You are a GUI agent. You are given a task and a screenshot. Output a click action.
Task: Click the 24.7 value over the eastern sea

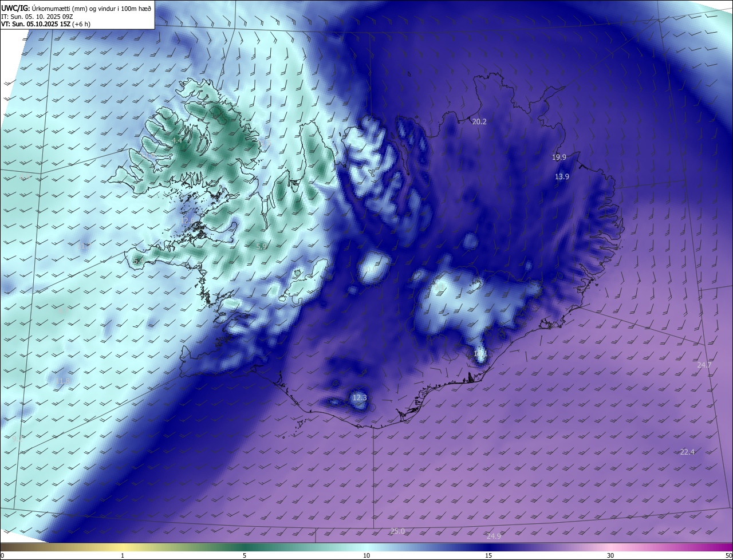click(704, 365)
